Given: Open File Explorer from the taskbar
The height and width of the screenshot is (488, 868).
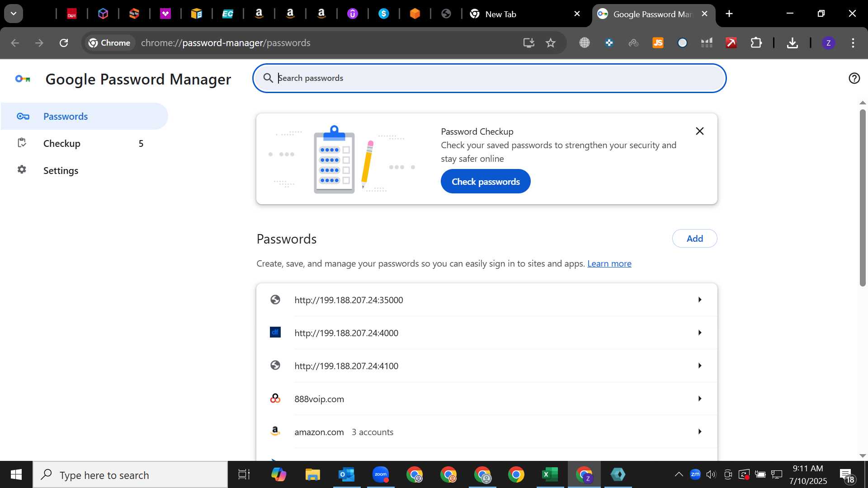Looking at the screenshot, I should click(312, 475).
